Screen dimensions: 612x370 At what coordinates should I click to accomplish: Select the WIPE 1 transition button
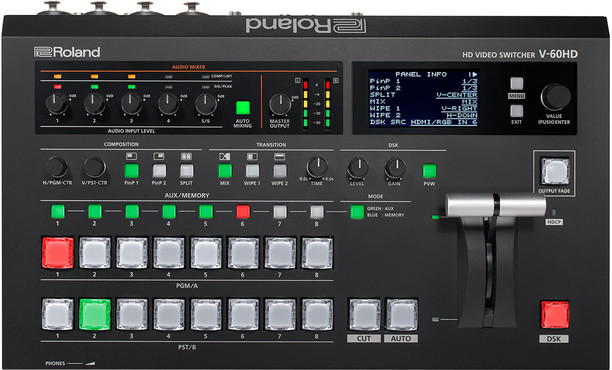[252, 171]
